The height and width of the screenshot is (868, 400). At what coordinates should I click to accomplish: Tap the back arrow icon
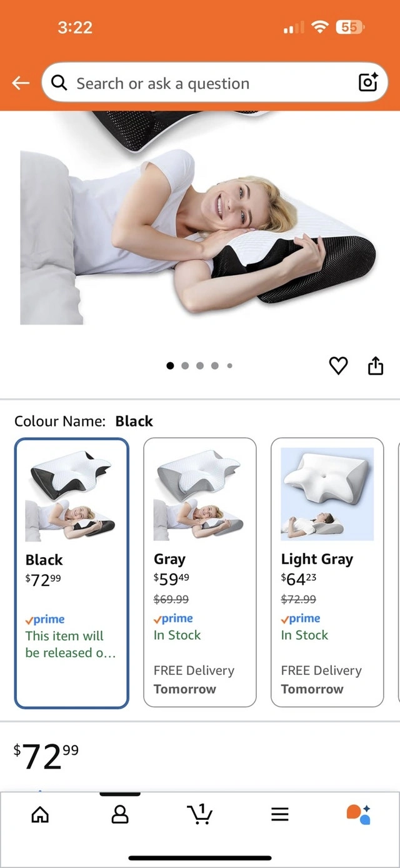point(21,83)
